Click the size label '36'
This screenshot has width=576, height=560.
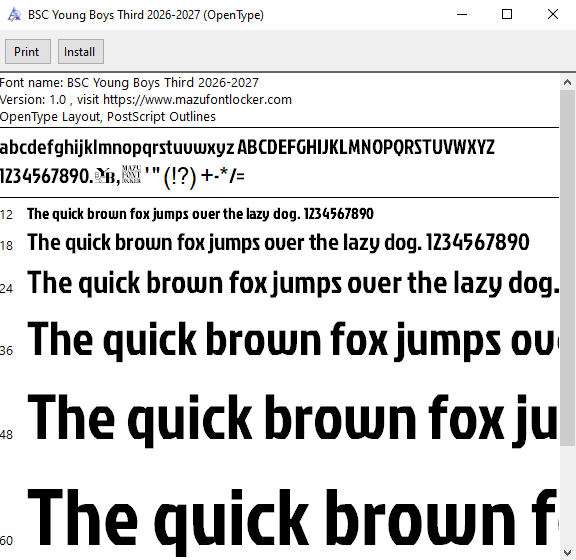pos(7,351)
